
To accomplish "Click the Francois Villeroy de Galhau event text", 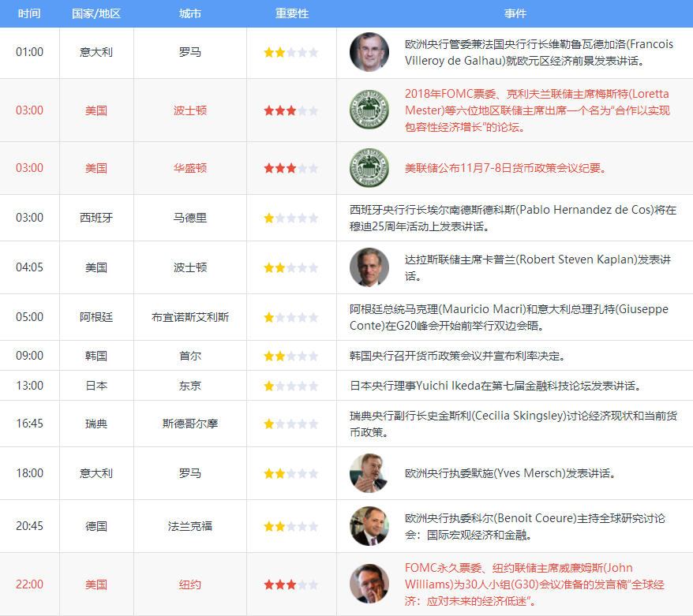I will [539, 52].
